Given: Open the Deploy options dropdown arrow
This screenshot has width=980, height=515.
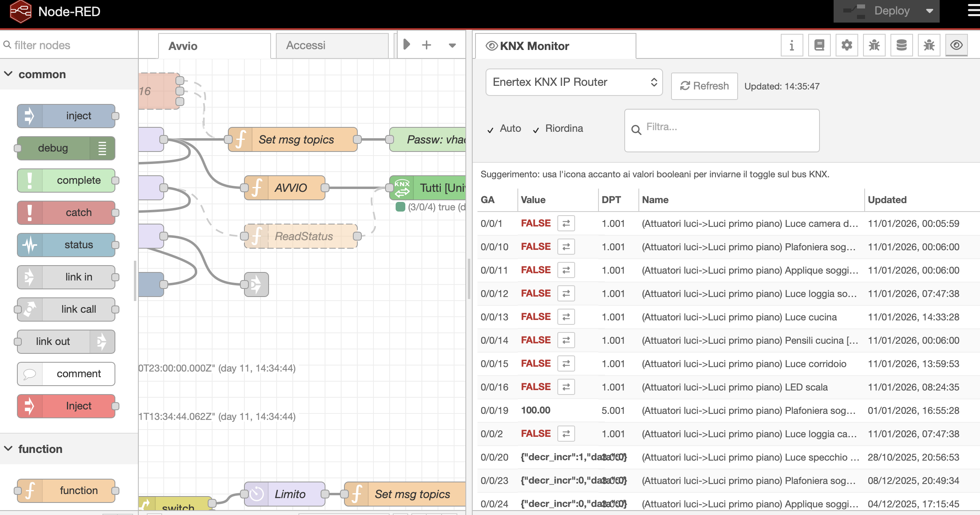Looking at the screenshot, I should point(929,11).
